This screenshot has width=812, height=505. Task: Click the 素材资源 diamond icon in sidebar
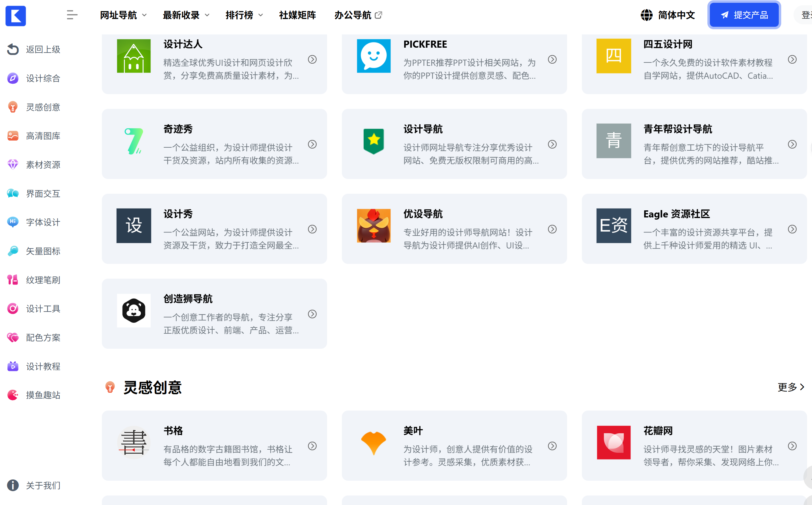13,164
